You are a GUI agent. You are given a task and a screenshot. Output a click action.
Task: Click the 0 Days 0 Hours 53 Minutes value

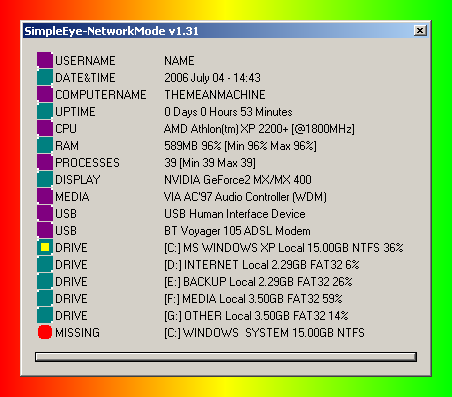[x=228, y=112]
